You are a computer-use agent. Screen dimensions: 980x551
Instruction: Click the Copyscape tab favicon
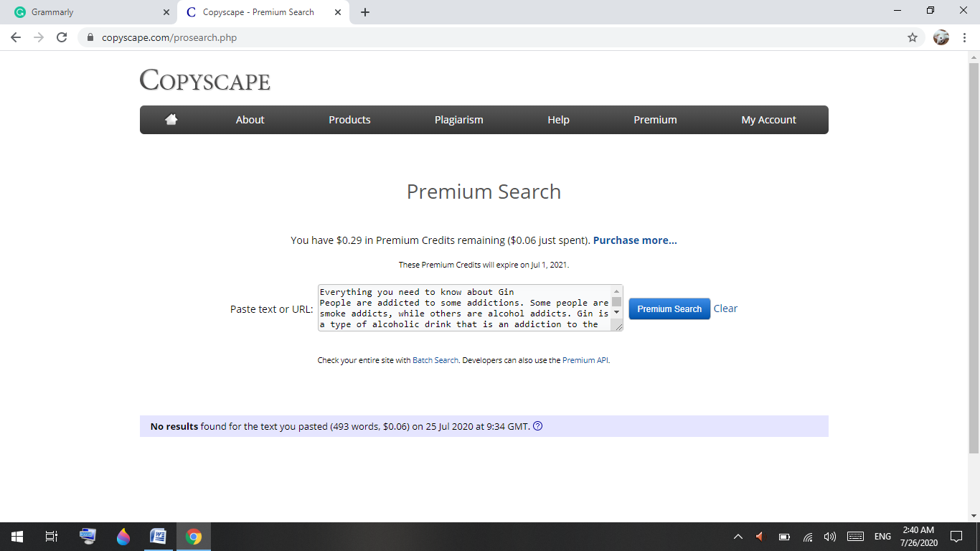pos(191,12)
